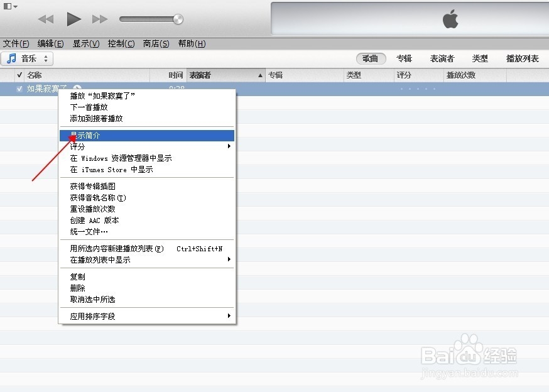Sort by the 时间 column header
Image resolution: width=549 pixels, height=392 pixels.
pyautogui.click(x=168, y=75)
